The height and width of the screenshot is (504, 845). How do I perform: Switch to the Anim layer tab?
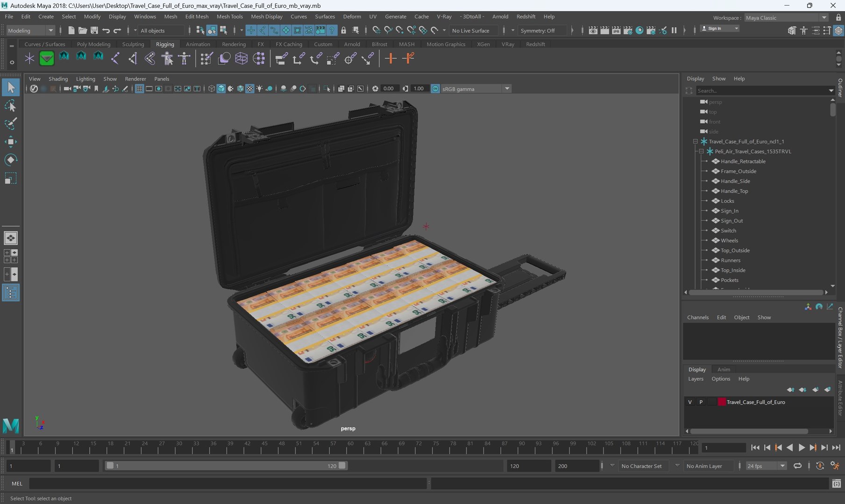(724, 369)
